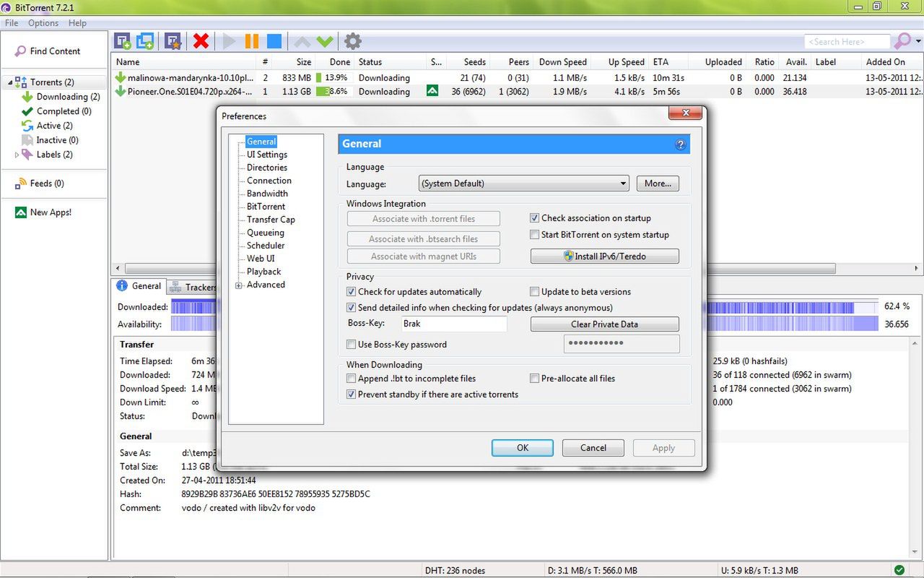The image size is (924, 578).
Task: Click the red Remove torrent icon
Action: (x=201, y=41)
